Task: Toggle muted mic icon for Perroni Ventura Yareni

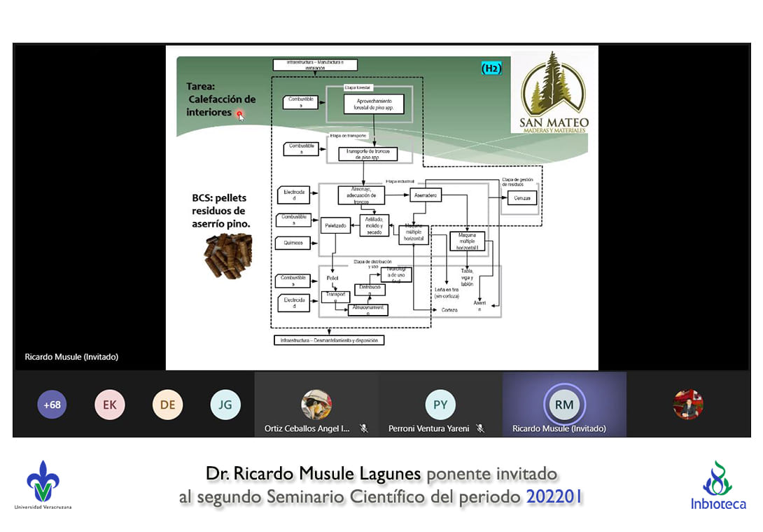Action: 480,428
